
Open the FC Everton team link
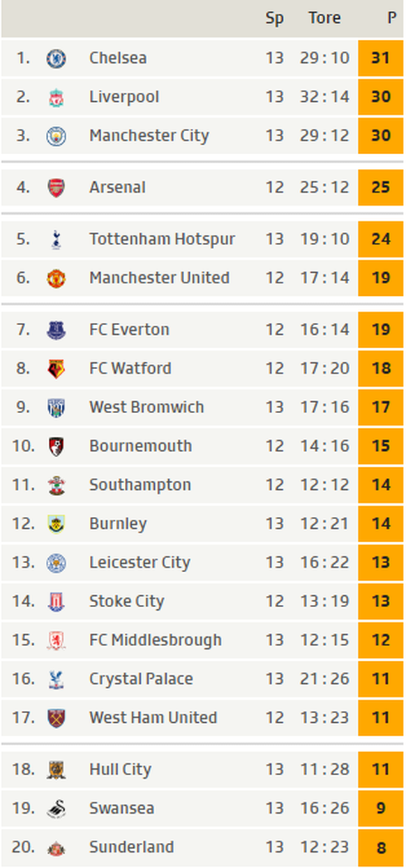pos(129,329)
